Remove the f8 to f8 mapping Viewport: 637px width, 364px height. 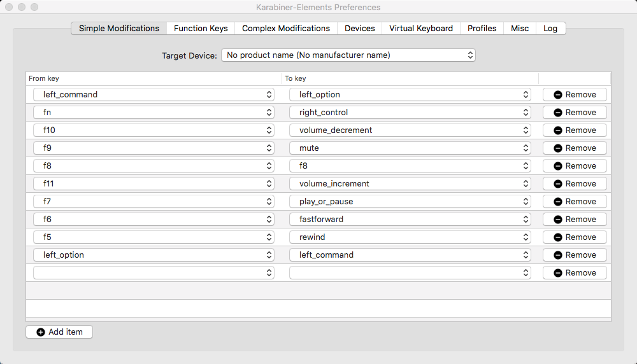point(575,166)
